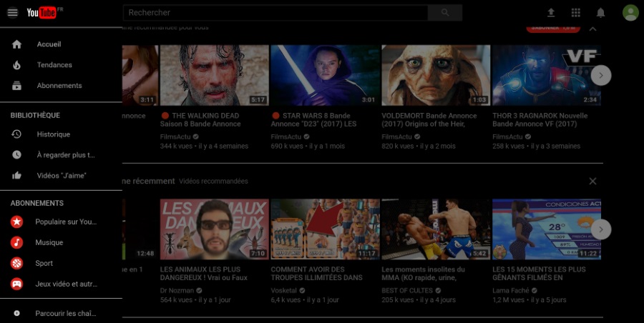Open the Thor Ragnarok VF thumbnail
The height and width of the screenshot is (323, 644).
(547, 75)
